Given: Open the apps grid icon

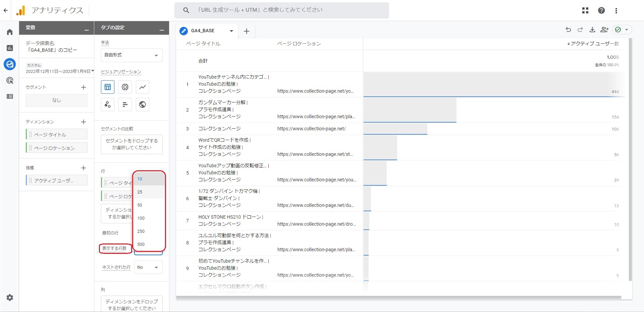Looking at the screenshot, I should coord(585,10).
